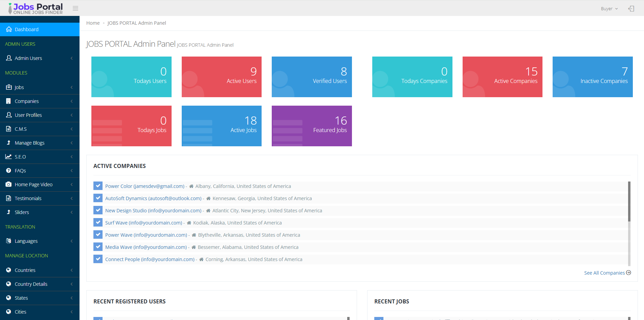The width and height of the screenshot is (644, 320).
Task: Open the Buyer dropdown menu
Action: [x=609, y=8]
